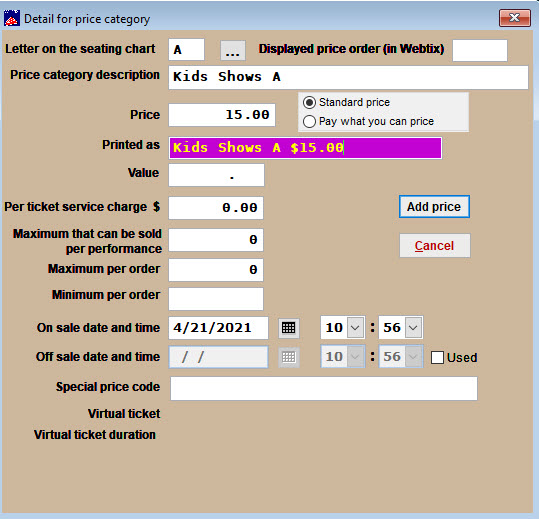Click the ellipsis button beside seating letter

233,51
